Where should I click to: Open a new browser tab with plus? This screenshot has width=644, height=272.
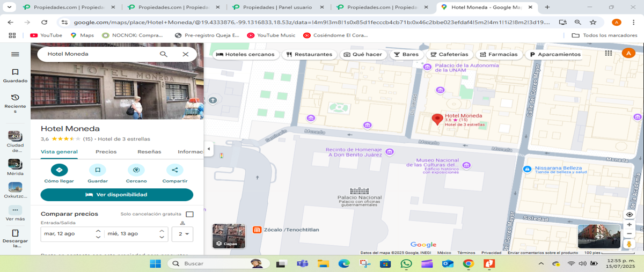click(547, 7)
